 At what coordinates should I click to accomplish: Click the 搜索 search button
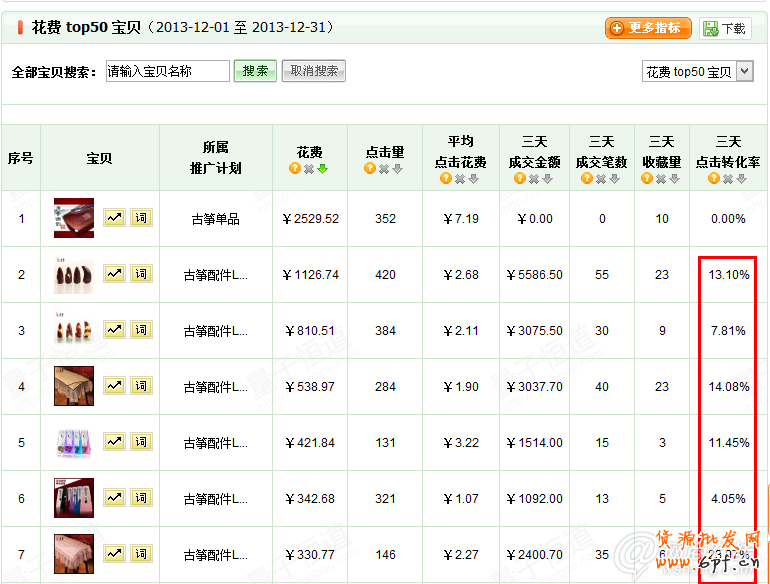tap(255, 71)
